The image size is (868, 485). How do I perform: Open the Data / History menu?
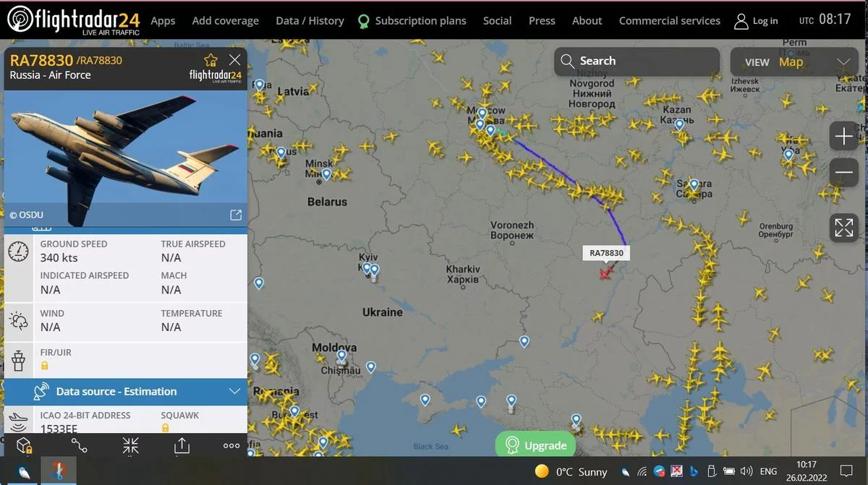click(310, 20)
